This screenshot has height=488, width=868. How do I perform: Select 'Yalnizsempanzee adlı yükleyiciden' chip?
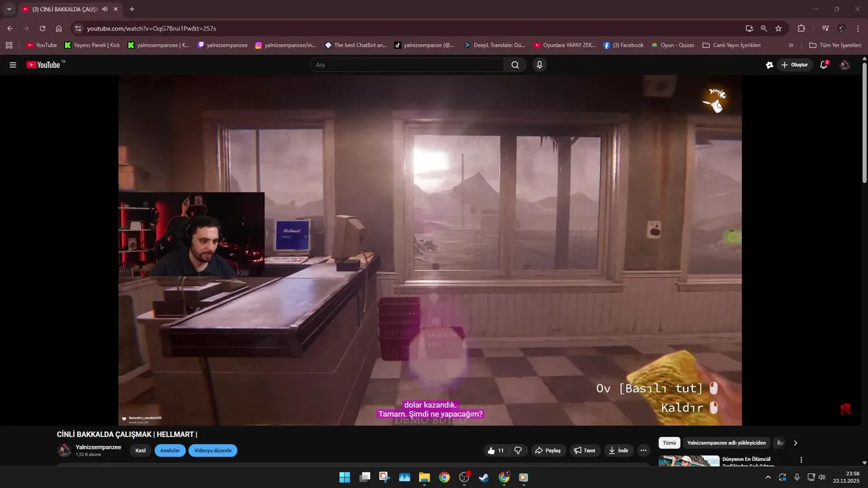click(726, 443)
